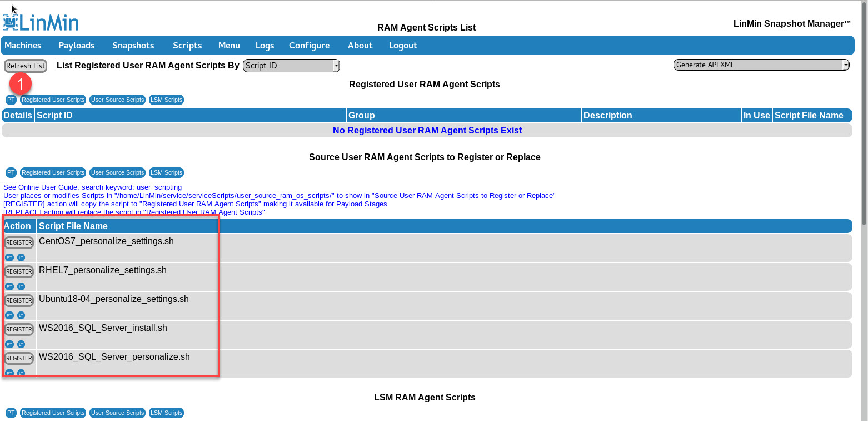Click LT icon in Ubuntu18-04 script row
This screenshot has width=868, height=421.
(21, 315)
